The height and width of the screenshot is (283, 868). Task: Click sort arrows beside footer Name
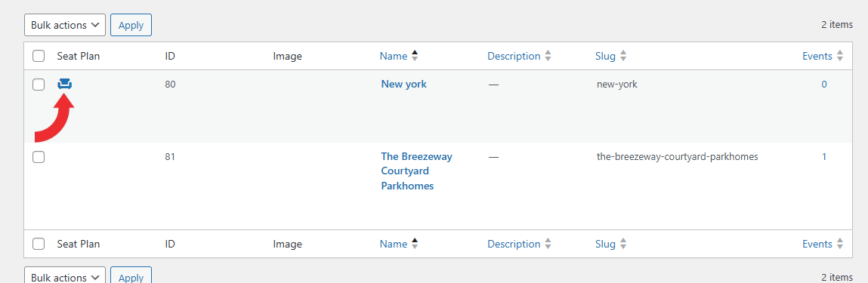[x=415, y=244]
